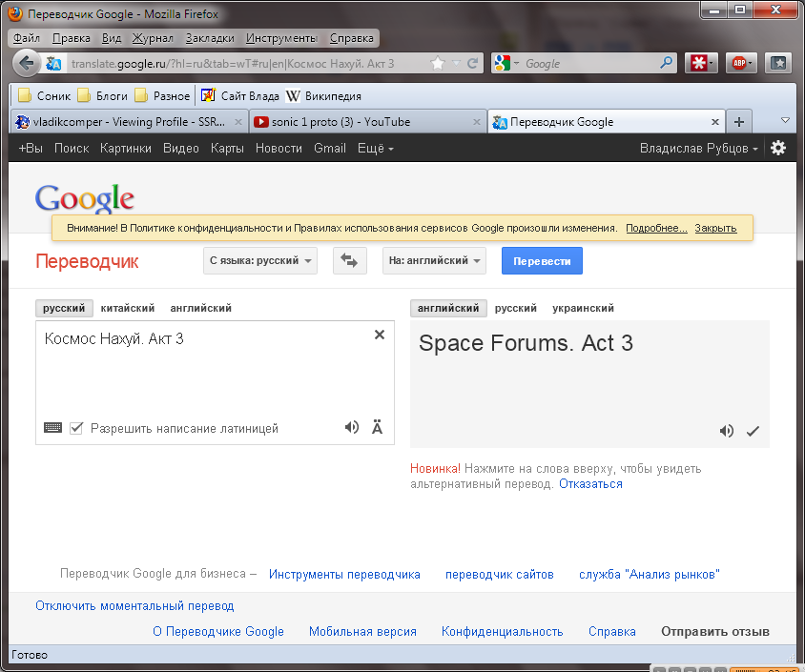Show phonetic reading with Ä icon
The image size is (805, 672).
point(378,427)
